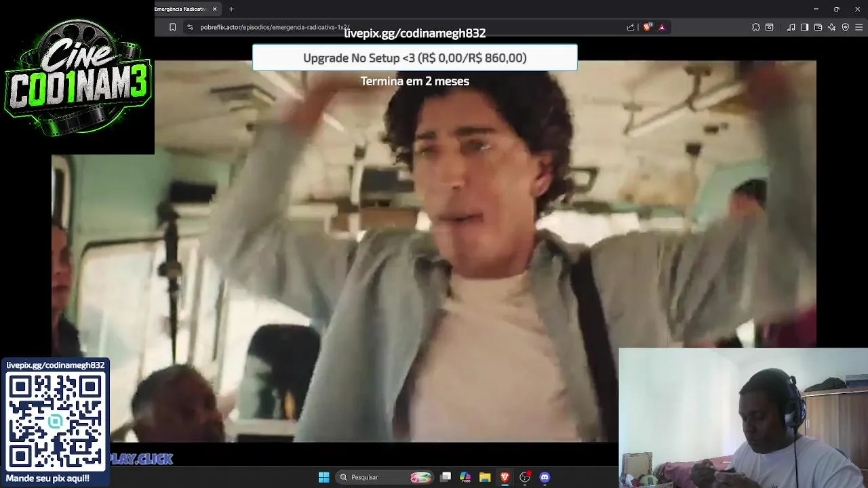868x488 pixels.
Task: Open the Brave hamburger menu
Action: coord(859,27)
